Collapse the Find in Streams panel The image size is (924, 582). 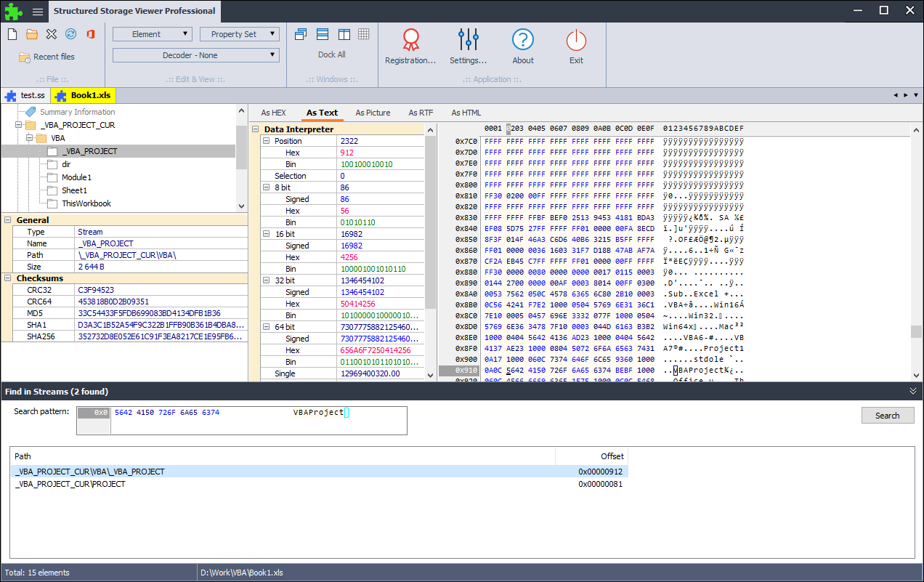point(913,391)
